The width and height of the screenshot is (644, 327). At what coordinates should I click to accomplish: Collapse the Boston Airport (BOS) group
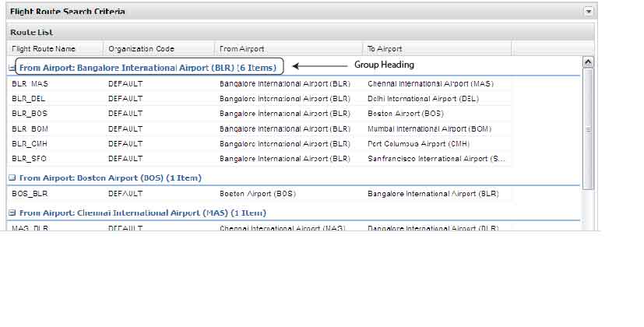click(12, 178)
